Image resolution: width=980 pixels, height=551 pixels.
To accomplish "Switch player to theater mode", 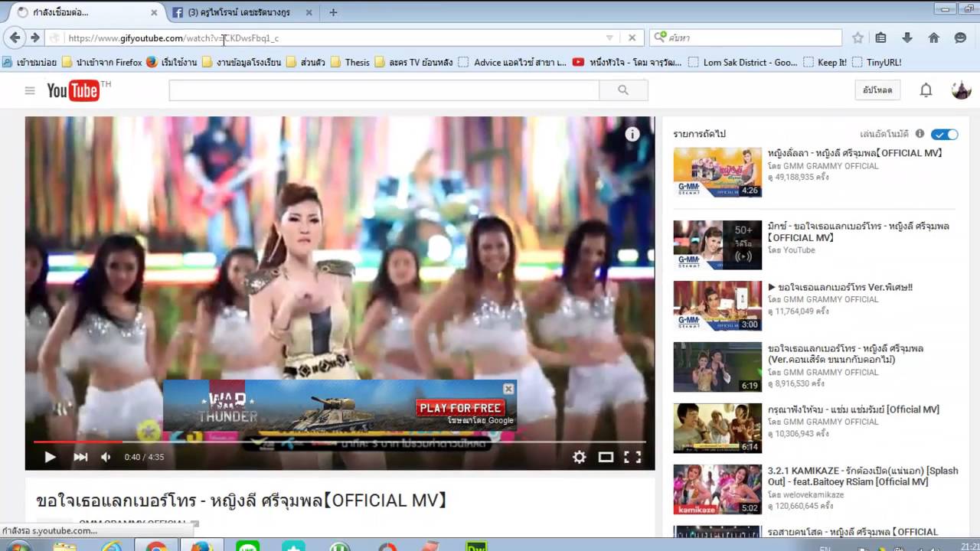I will [606, 457].
